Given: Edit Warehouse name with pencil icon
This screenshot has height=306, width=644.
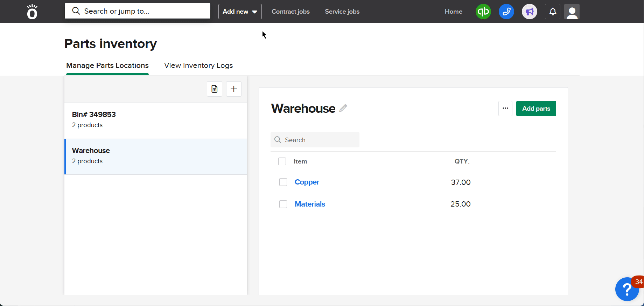Looking at the screenshot, I should tap(343, 108).
